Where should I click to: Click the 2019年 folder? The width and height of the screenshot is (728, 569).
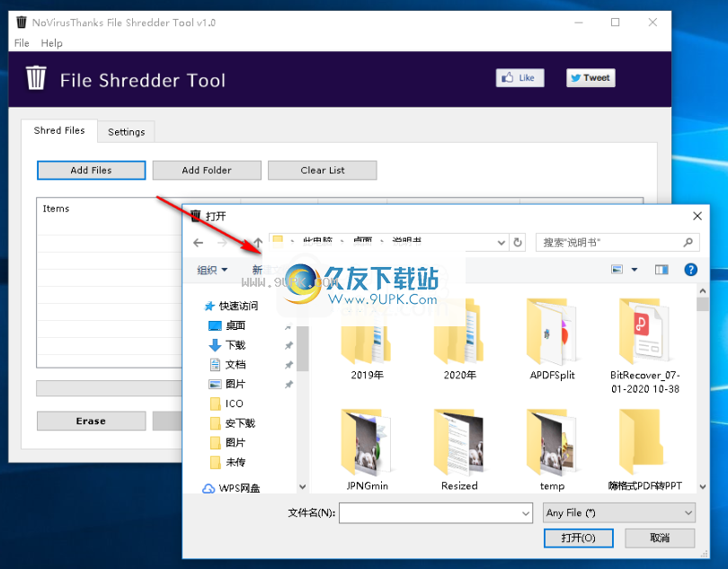(367, 342)
